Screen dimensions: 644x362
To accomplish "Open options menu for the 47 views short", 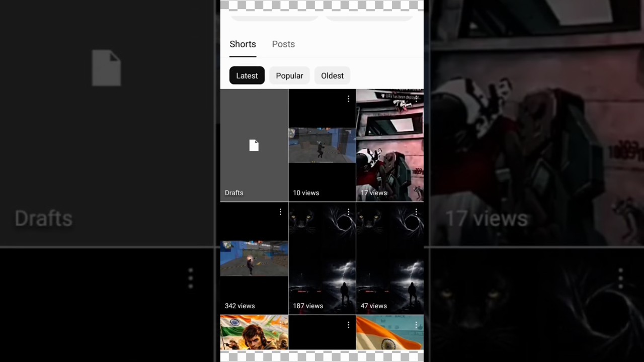I will (x=416, y=212).
